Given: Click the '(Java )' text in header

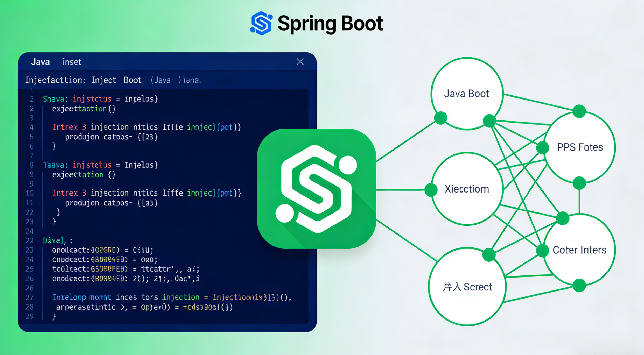Looking at the screenshot, I should pos(166,80).
